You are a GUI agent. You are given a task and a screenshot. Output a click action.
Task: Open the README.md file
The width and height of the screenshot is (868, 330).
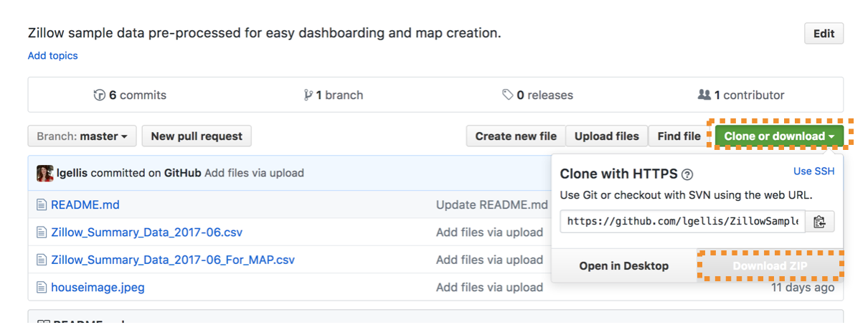tap(85, 205)
